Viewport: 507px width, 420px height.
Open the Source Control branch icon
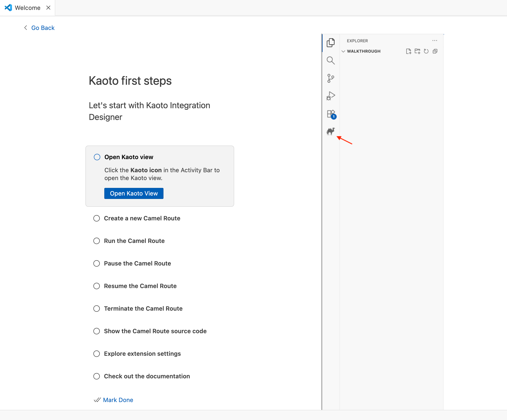(x=330, y=78)
